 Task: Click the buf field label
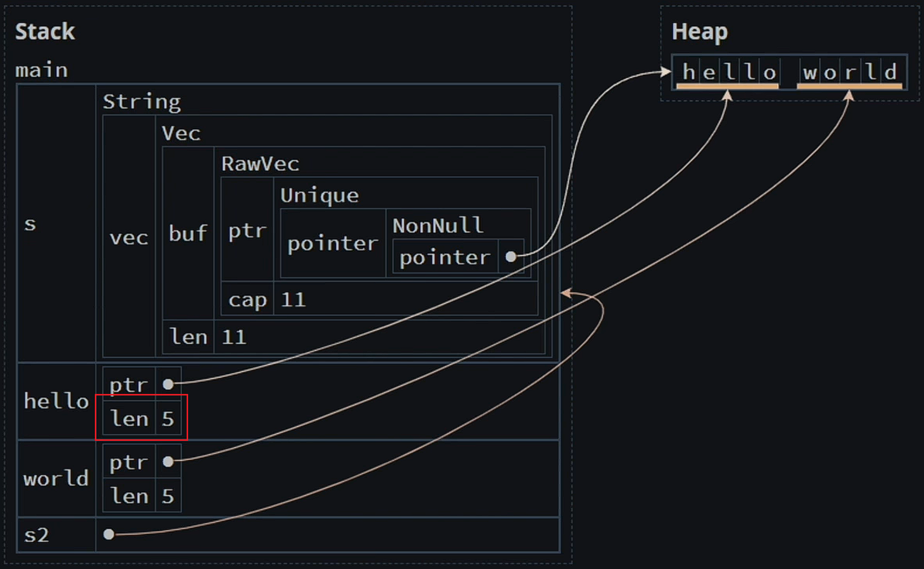coord(188,234)
